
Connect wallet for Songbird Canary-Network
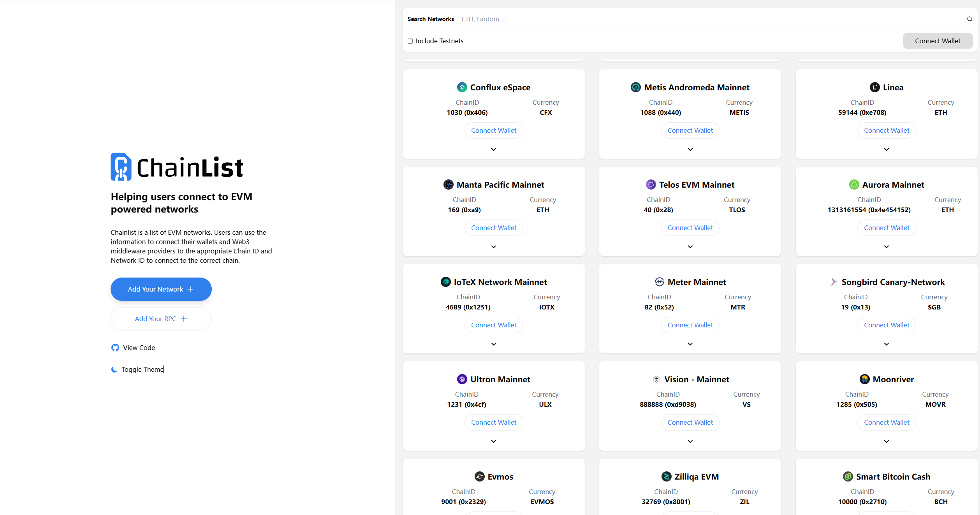[x=887, y=325]
